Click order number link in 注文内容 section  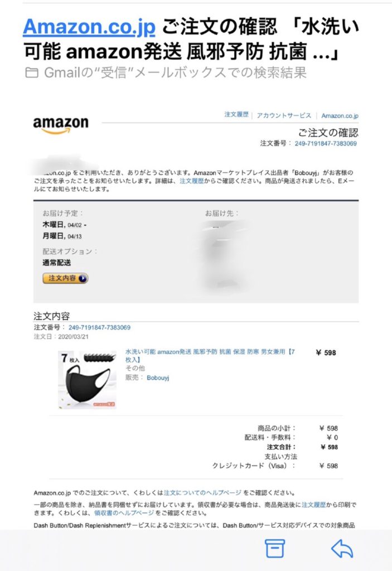pos(99,327)
